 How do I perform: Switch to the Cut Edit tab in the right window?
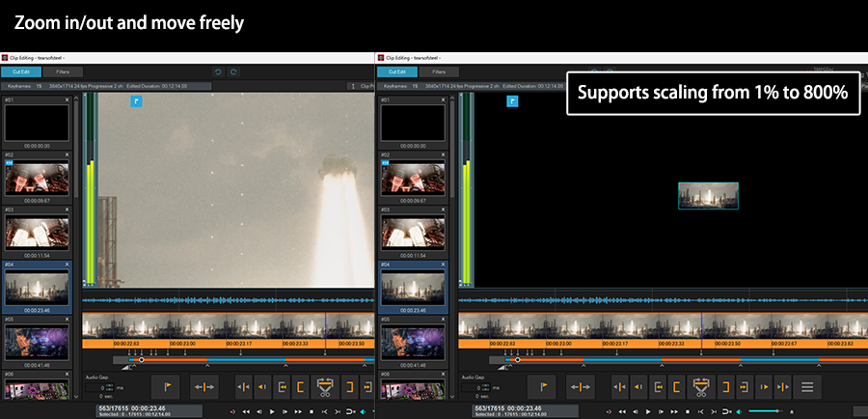[x=397, y=72]
